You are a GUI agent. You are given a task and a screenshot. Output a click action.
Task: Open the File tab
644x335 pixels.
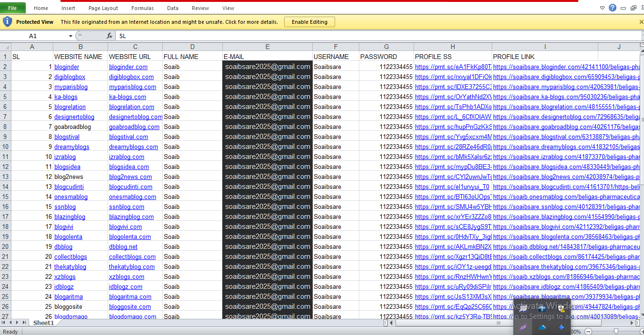(13, 8)
